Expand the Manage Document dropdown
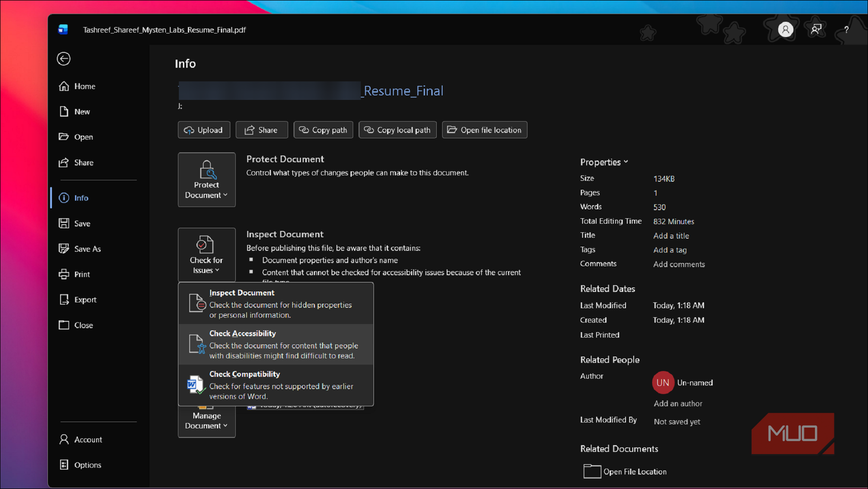Screen dimensions: 868x489 (207, 421)
